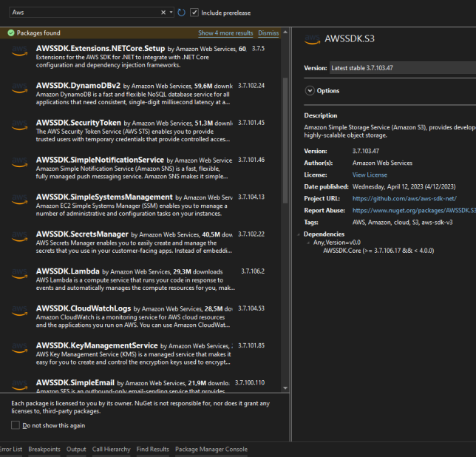The image size is (476, 457).
Task: Click the Date published value April 12, 2023
Action: pos(404,186)
